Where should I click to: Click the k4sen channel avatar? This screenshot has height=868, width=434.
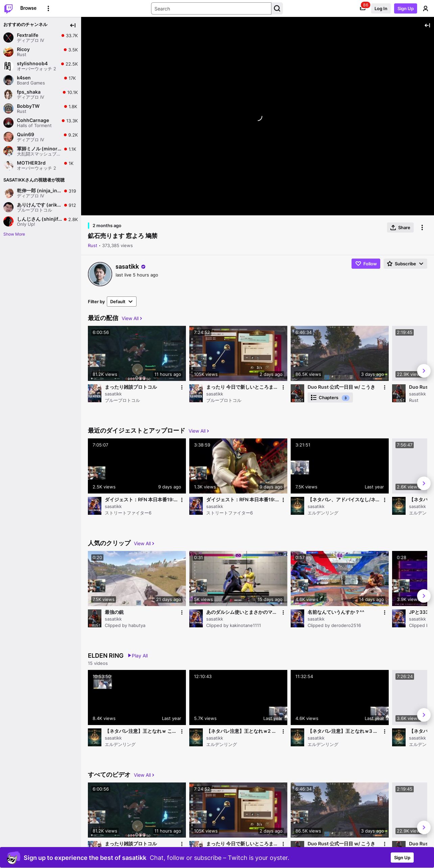pos(8,80)
